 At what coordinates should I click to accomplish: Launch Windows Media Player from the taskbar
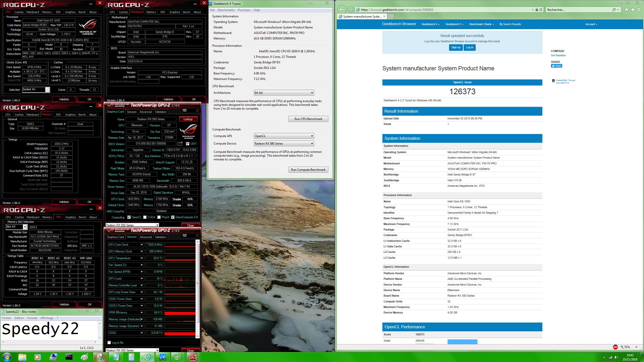pyautogui.click(x=37, y=357)
